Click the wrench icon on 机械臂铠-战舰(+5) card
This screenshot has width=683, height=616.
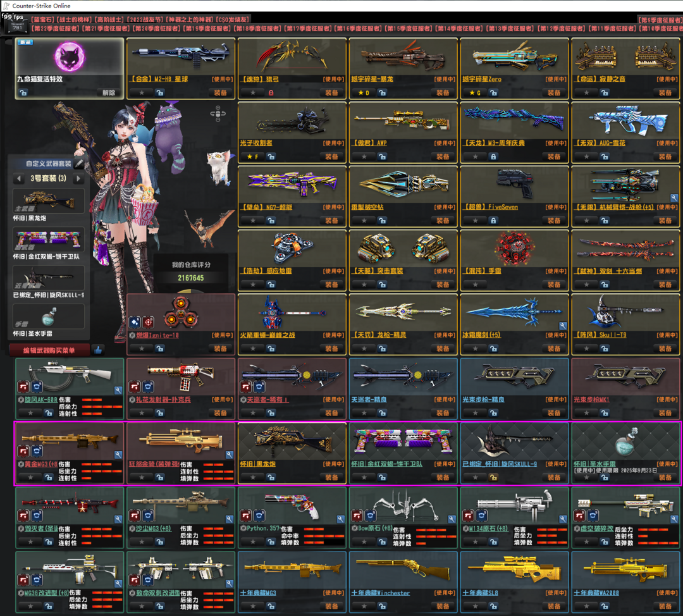click(674, 197)
